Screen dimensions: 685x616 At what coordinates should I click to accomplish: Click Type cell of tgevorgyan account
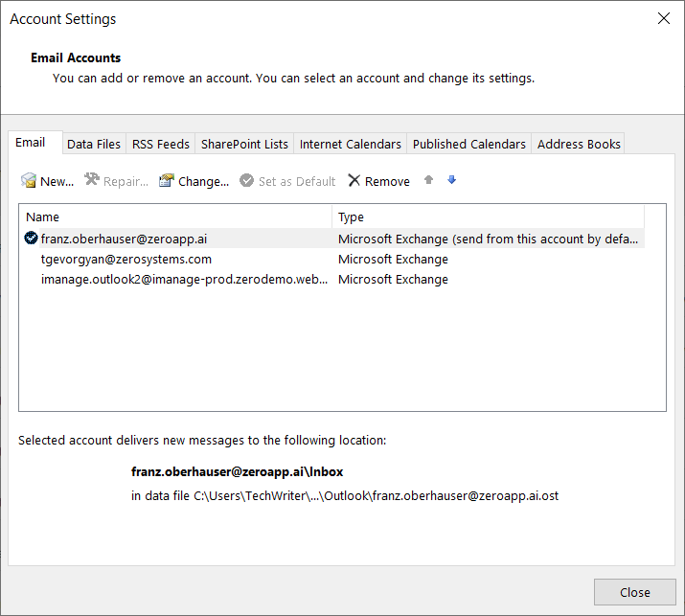coord(393,259)
